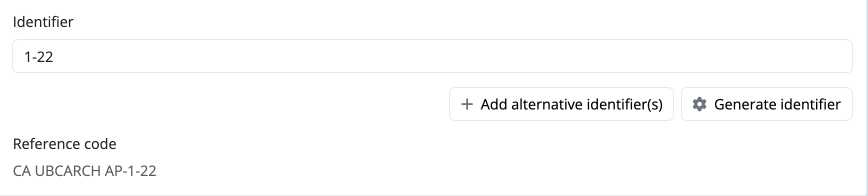
Task: Click the CA UBCARCH AP-1-22 reference code text
Action: (84, 171)
